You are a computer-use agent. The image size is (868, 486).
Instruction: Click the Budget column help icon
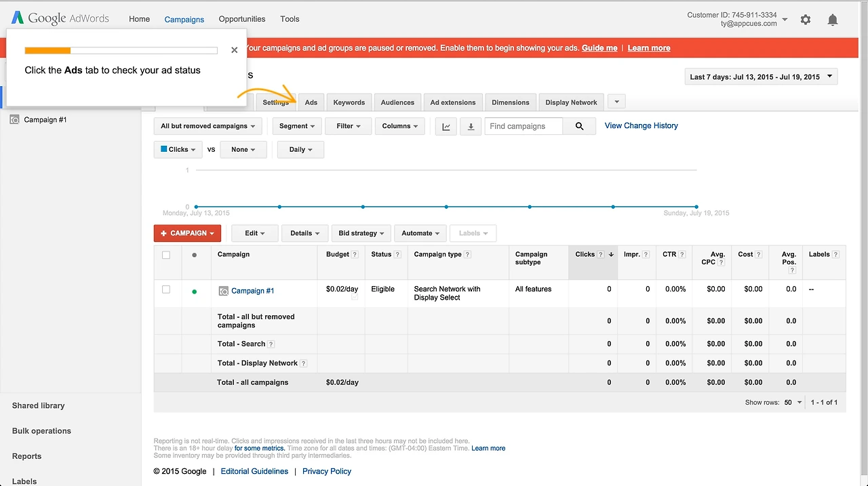pyautogui.click(x=355, y=255)
